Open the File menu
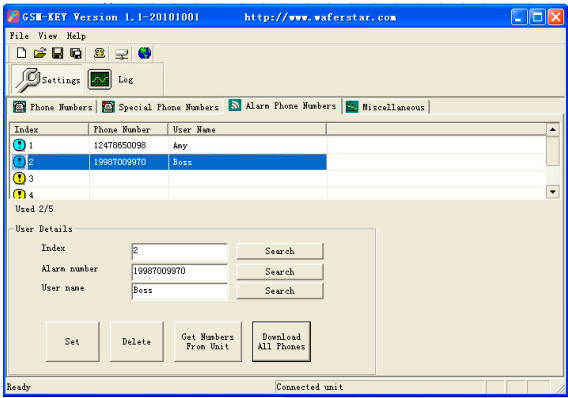568x398 pixels. 19,35
